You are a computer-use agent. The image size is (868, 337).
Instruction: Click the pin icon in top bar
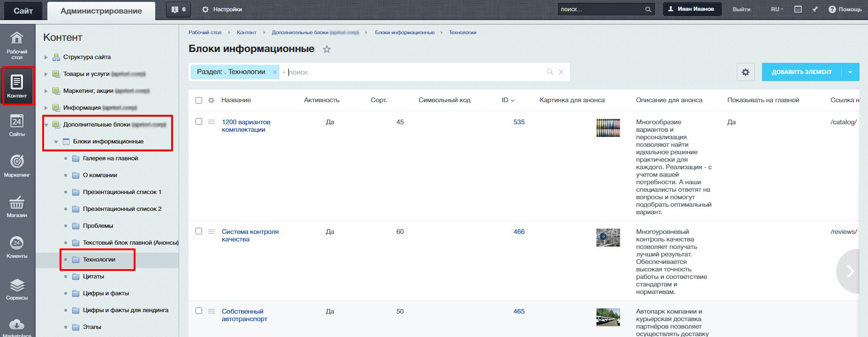click(x=815, y=9)
